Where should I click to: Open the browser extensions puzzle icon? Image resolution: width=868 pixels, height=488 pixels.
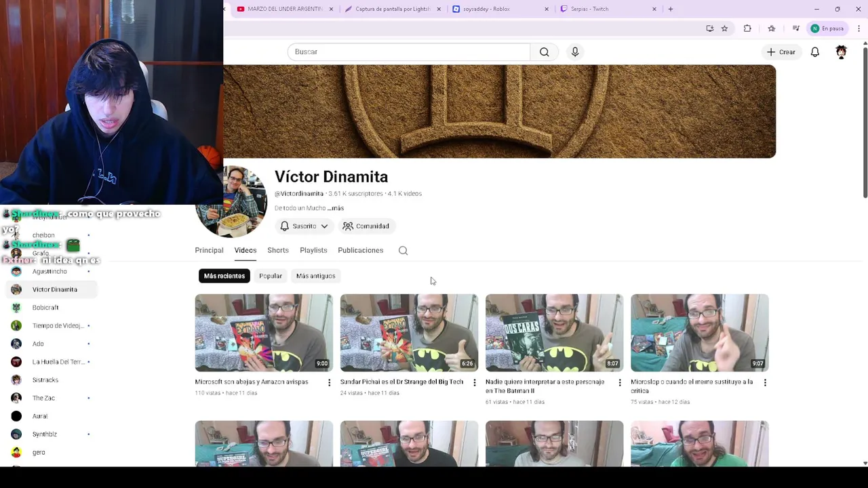[x=747, y=28]
